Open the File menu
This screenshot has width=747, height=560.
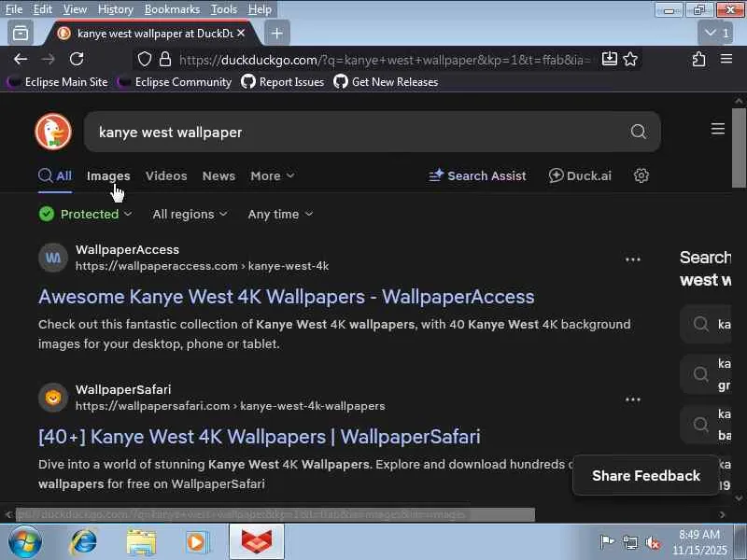[x=14, y=9]
